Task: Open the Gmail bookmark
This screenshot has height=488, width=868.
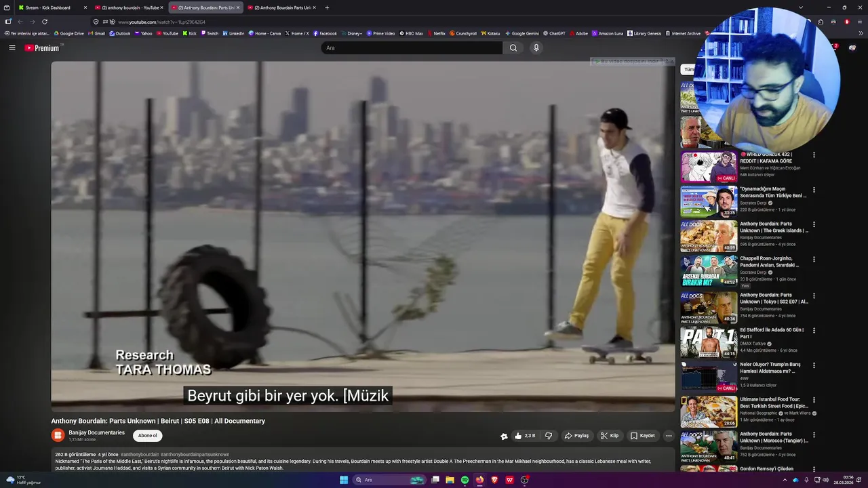Action: coord(96,33)
